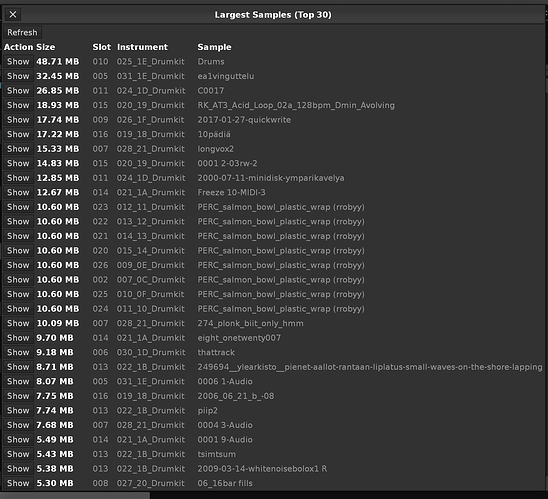Viewport: 548px width, 499px height.
Task: Show the thattrack sample
Action: 19,352
